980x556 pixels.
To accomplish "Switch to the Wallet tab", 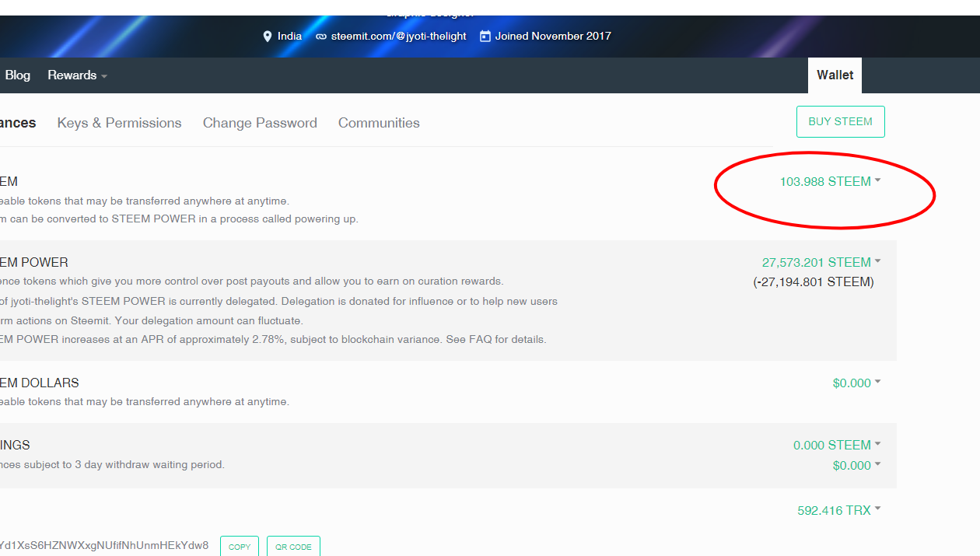I will point(835,75).
